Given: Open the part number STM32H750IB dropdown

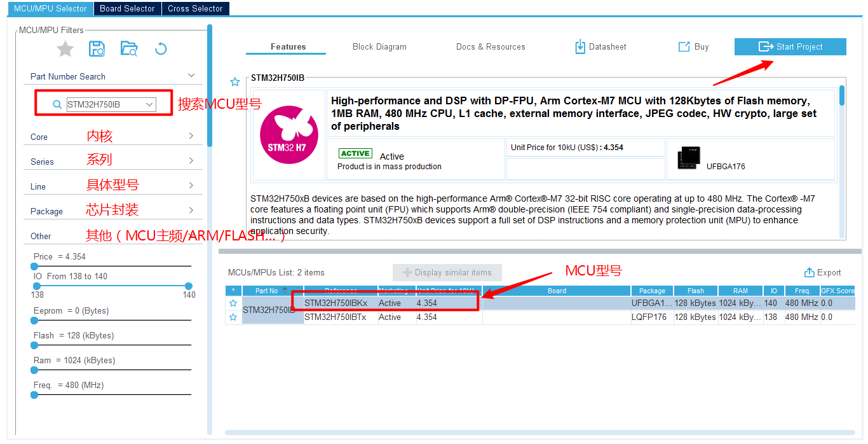Looking at the screenshot, I should (150, 104).
